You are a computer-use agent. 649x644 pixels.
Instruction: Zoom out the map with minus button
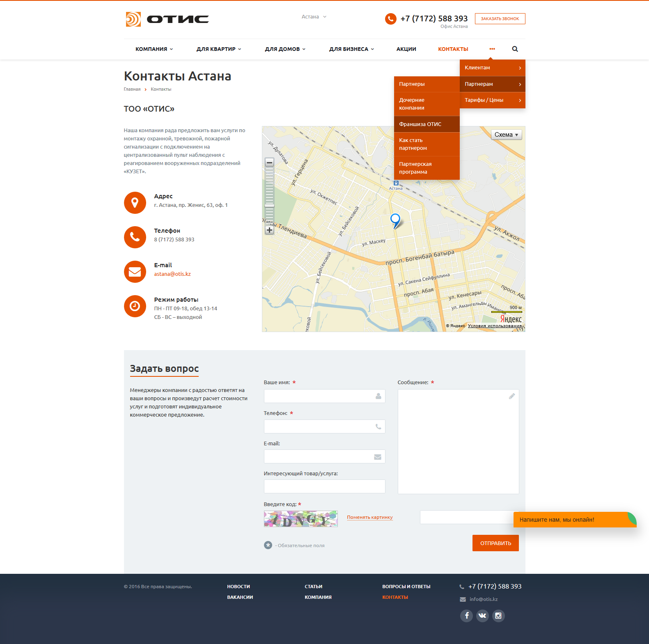[x=269, y=163]
